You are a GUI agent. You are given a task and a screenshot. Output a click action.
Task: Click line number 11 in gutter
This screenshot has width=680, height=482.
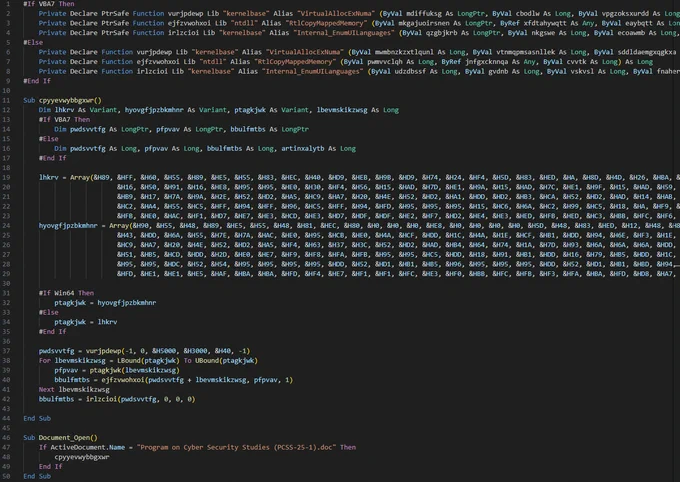[x=6, y=100]
